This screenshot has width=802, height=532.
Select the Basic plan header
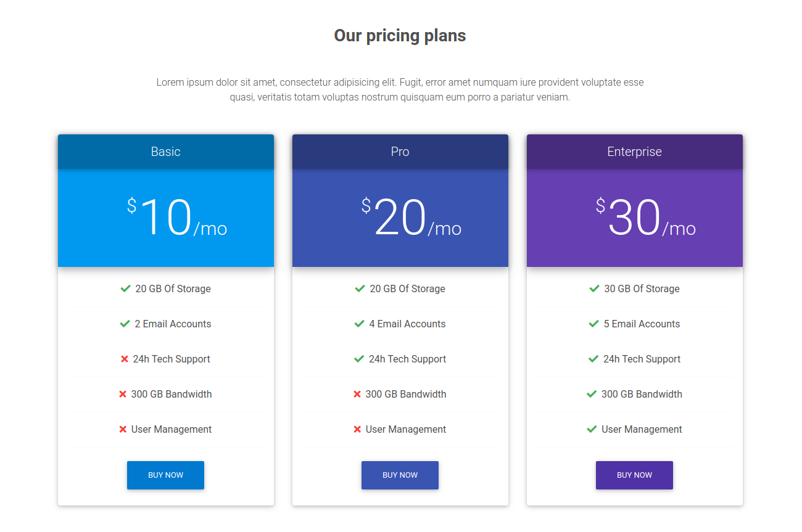[x=166, y=152]
